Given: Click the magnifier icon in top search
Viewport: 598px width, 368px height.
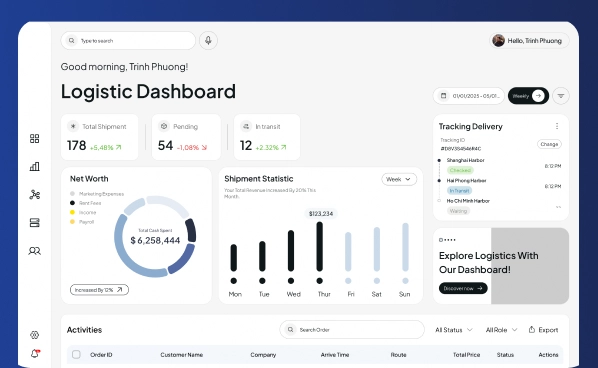Looking at the screenshot, I should tap(71, 40).
